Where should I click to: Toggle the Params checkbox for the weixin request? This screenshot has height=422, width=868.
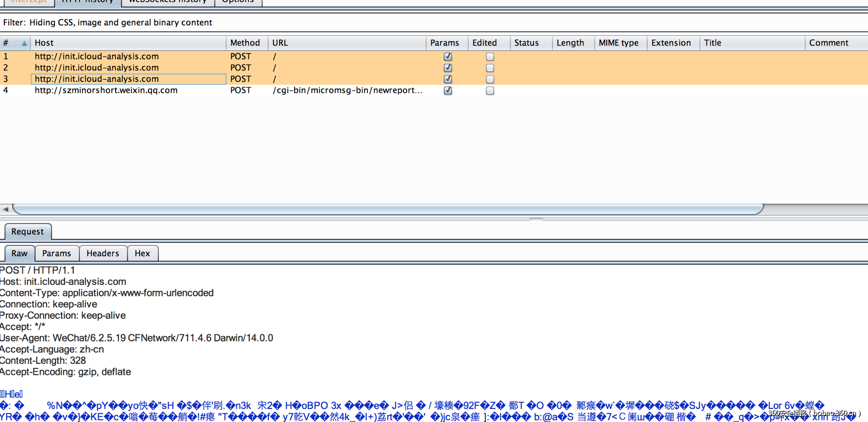[x=448, y=91]
